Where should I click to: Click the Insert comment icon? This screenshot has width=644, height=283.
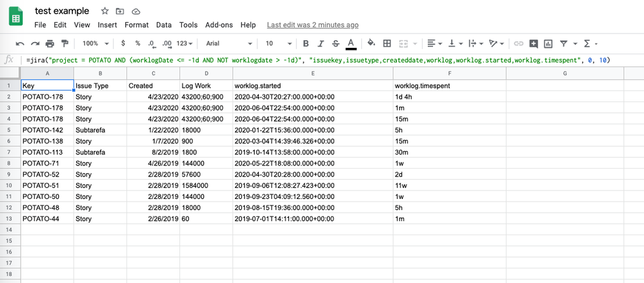534,43
